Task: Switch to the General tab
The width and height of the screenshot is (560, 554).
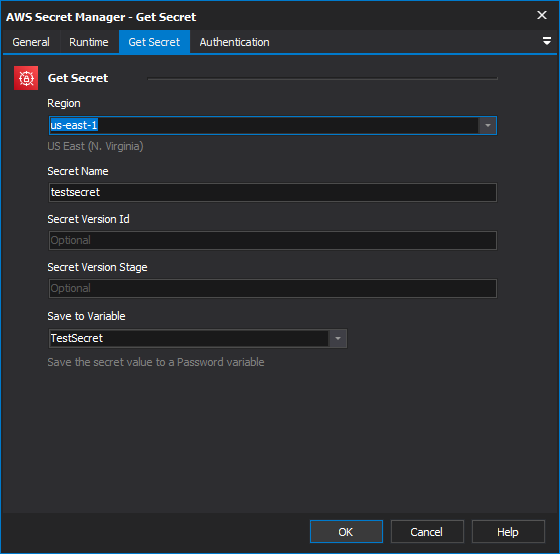Action: click(x=31, y=42)
